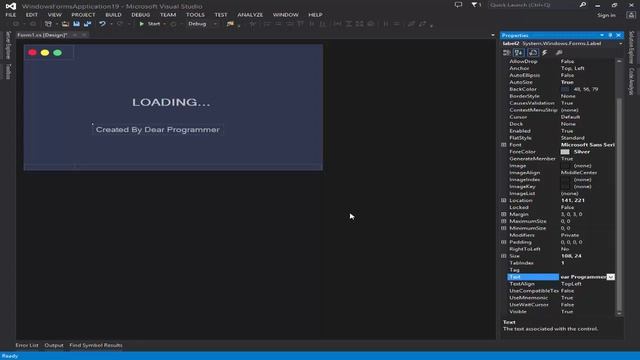Click the green Start debugging arrow

click(x=141, y=24)
